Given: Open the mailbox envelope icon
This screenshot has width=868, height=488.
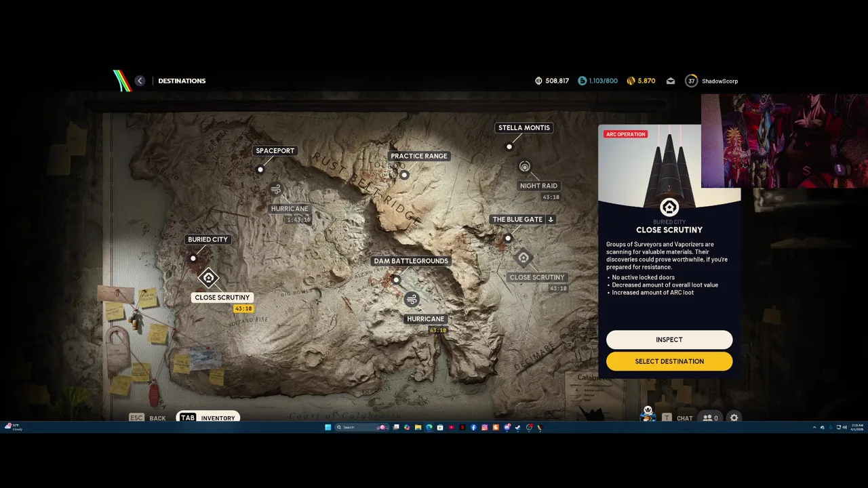Looking at the screenshot, I should point(671,81).
